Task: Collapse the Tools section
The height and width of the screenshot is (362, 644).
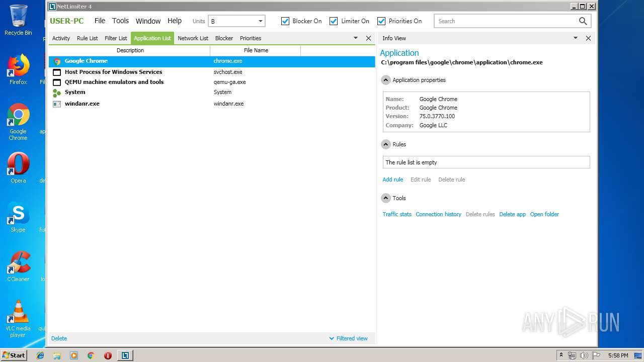Action: 386,198
